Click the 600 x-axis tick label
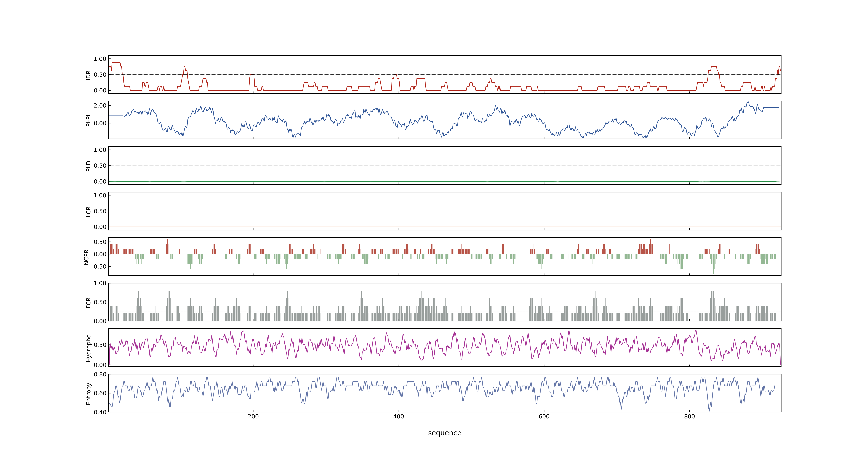868x463 pixels. pyautogui.click(x=544, y=416)
